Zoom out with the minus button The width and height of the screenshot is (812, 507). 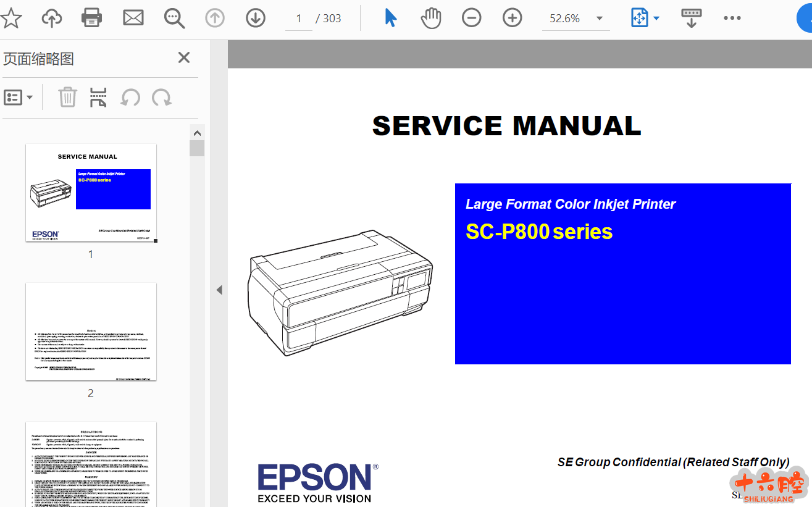[x=471, y=19]
